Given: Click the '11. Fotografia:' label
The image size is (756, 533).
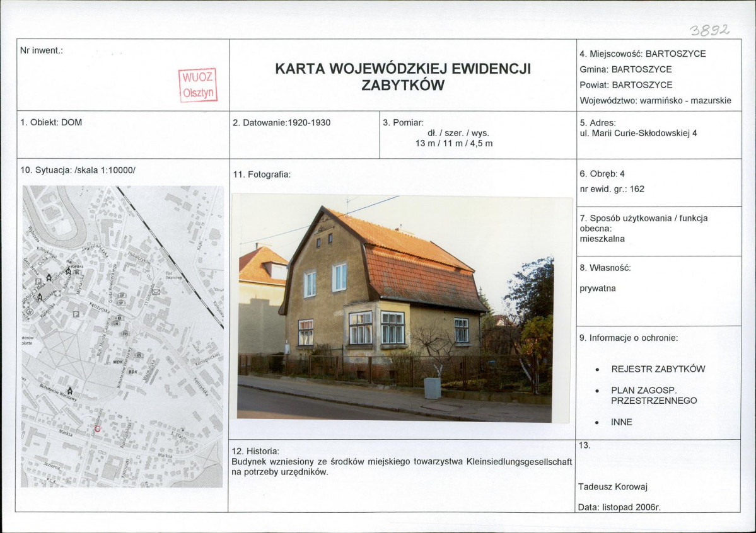Looking at the screenshot, I should point(262,175).
